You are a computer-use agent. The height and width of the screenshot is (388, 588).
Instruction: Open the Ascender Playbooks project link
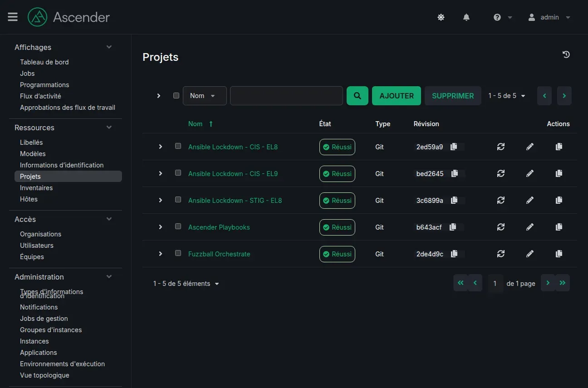pos(219,227)
